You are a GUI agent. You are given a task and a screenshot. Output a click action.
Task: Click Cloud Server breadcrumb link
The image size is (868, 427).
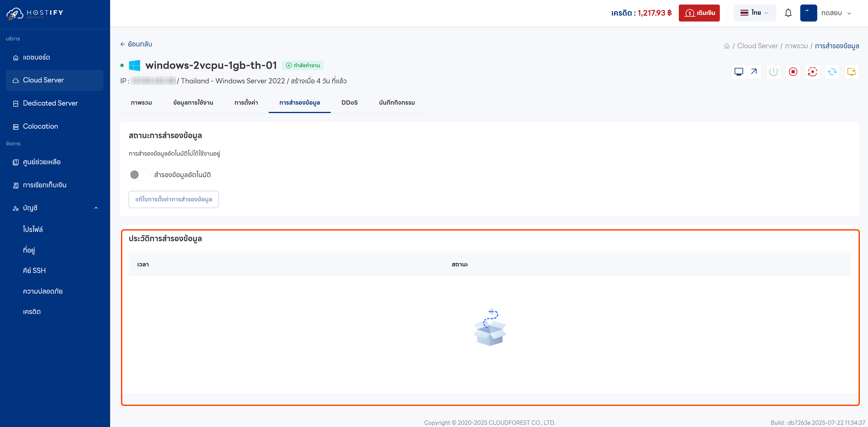click(757, 46)
